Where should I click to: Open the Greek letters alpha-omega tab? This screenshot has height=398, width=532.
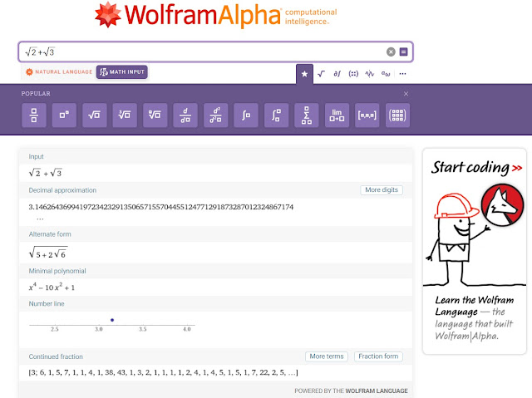(x=386, y=74)
